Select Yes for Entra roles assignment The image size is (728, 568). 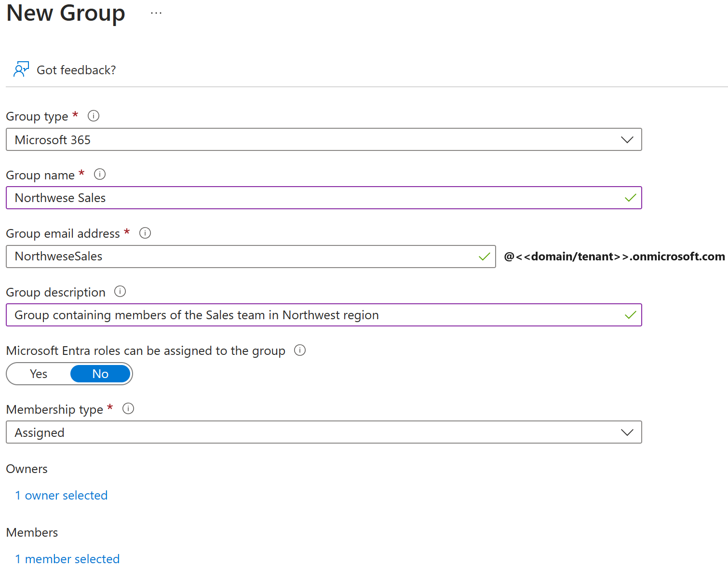(x=39, y=374)
